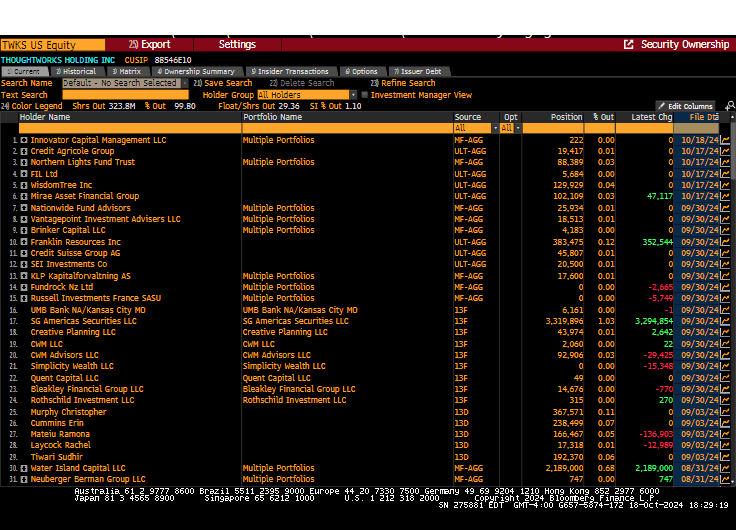Image resolution: width=736 pixels, height=530 pixels.
Task: Sort by the Position column header
Action: 552,117
